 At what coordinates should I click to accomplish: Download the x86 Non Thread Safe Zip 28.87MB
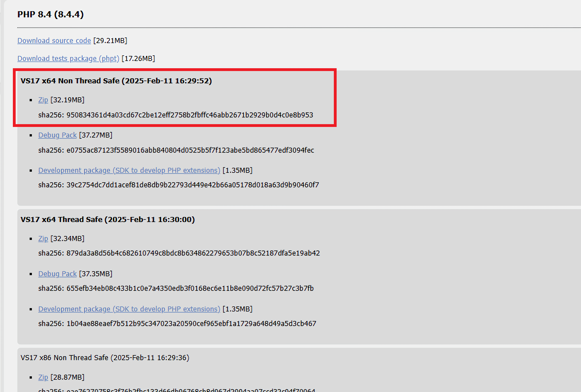[43, 377]
